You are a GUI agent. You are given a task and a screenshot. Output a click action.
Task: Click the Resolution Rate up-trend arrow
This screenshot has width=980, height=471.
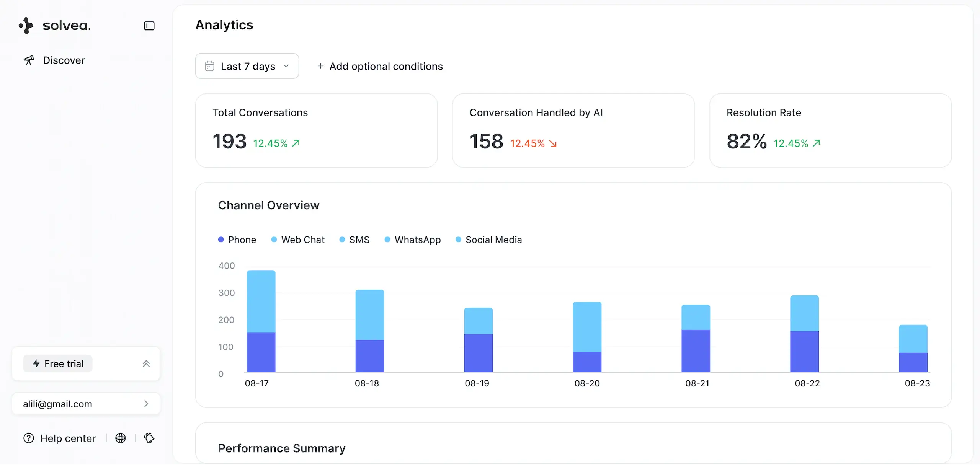[816, 143]
